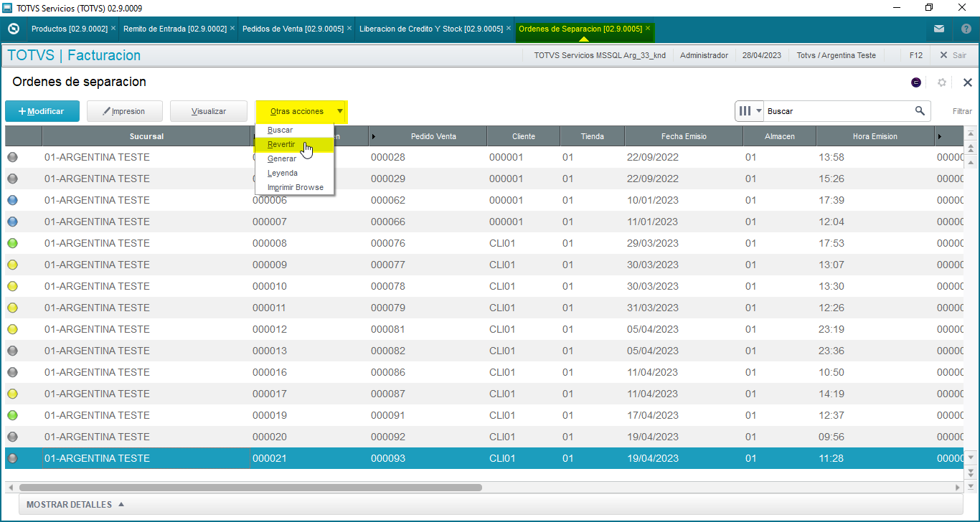
Task: Select highlighted row order 000021
Action: 484,458
